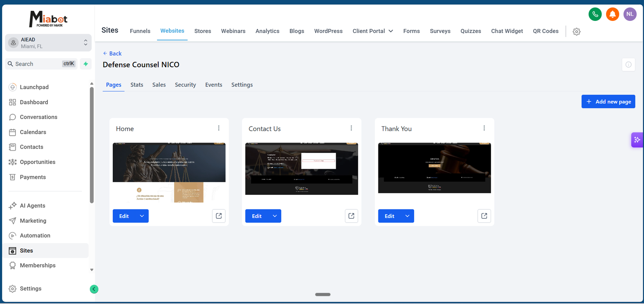Click Edit on the Home page card
644x304 pixels.
point(124,216)
